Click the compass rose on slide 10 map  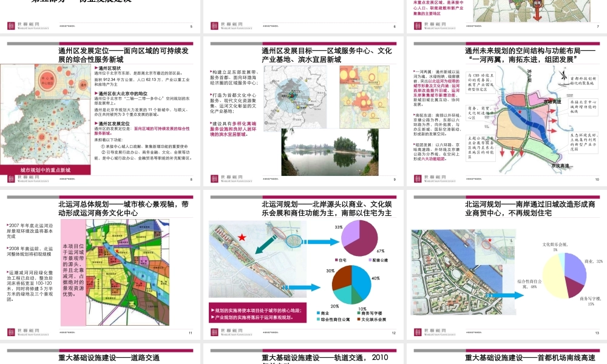[x=564, y=74]
